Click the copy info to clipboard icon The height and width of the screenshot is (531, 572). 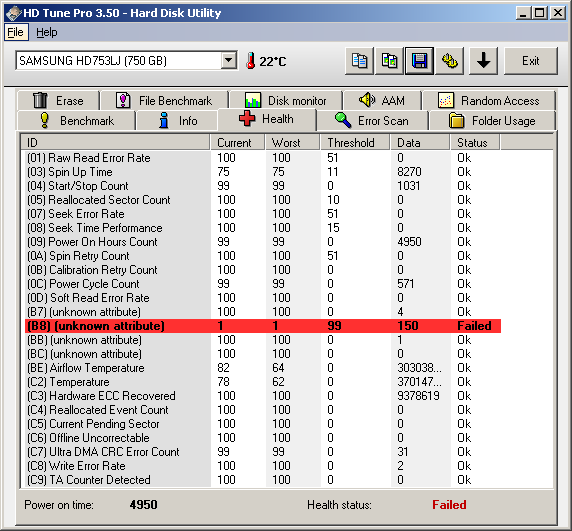359,61
